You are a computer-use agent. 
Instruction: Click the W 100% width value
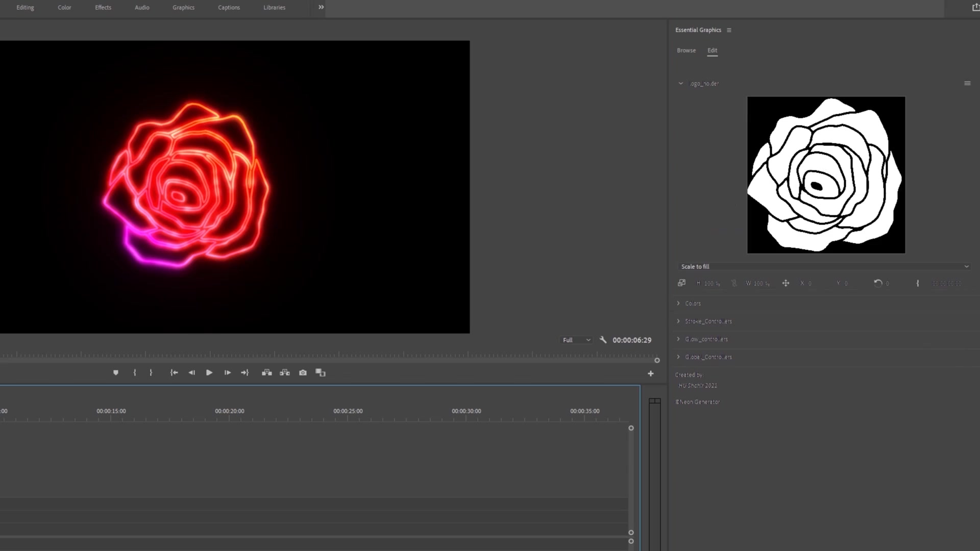(x=762, y=284)
